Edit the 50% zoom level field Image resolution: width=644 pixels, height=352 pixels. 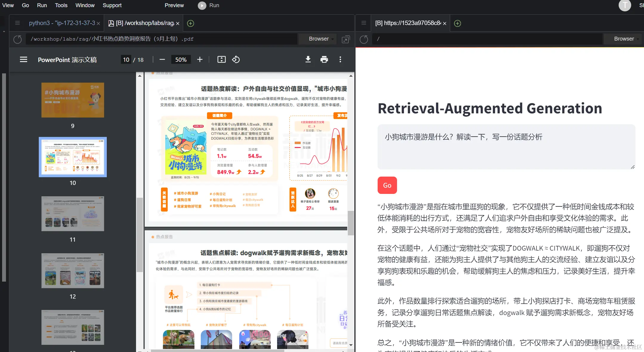click(x=181, y=60)
